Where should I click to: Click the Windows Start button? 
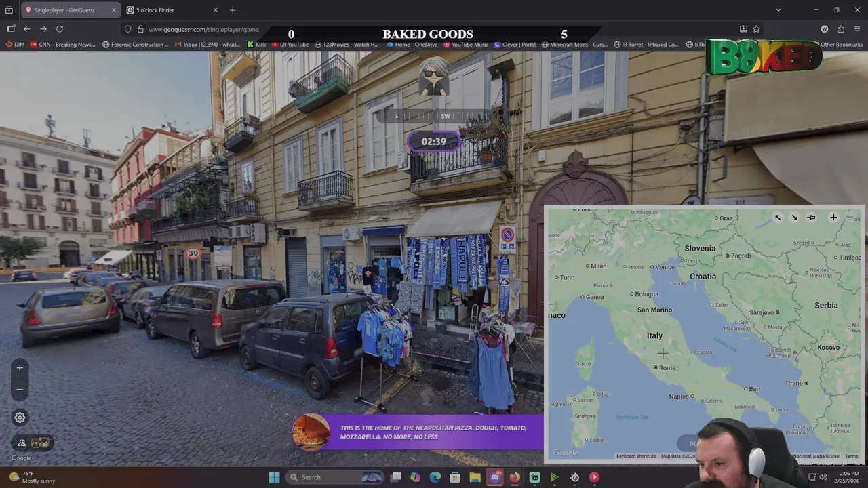pyautogui.click(x=274, y=477)
